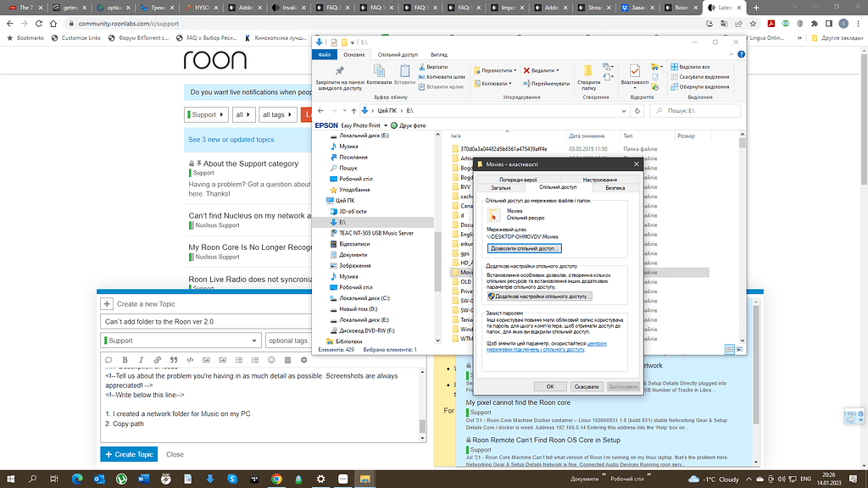868x488 pixels.
Task: Open Google Chrome from the taskbar
Action: click(276, 480)
